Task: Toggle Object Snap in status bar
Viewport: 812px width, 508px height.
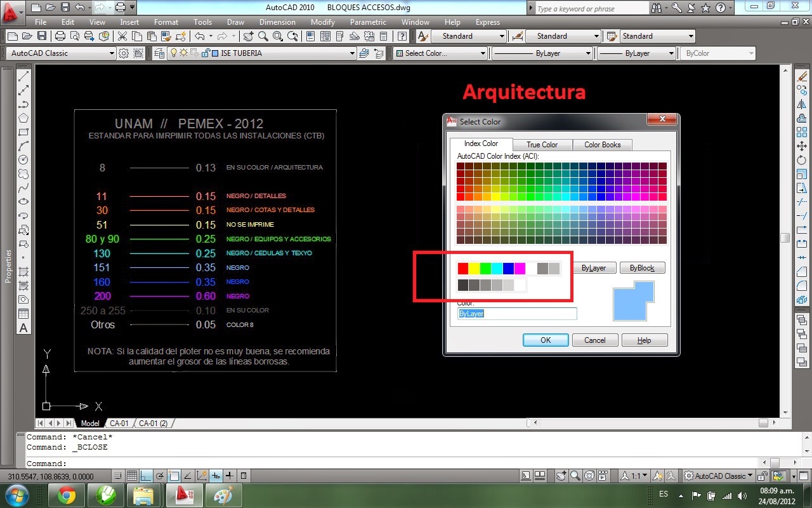Action: click(x=174, y=476)
